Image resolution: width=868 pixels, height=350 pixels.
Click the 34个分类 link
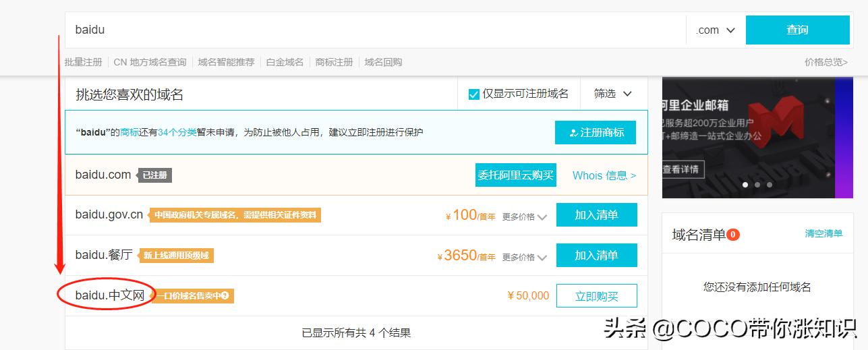click(177, 132)
